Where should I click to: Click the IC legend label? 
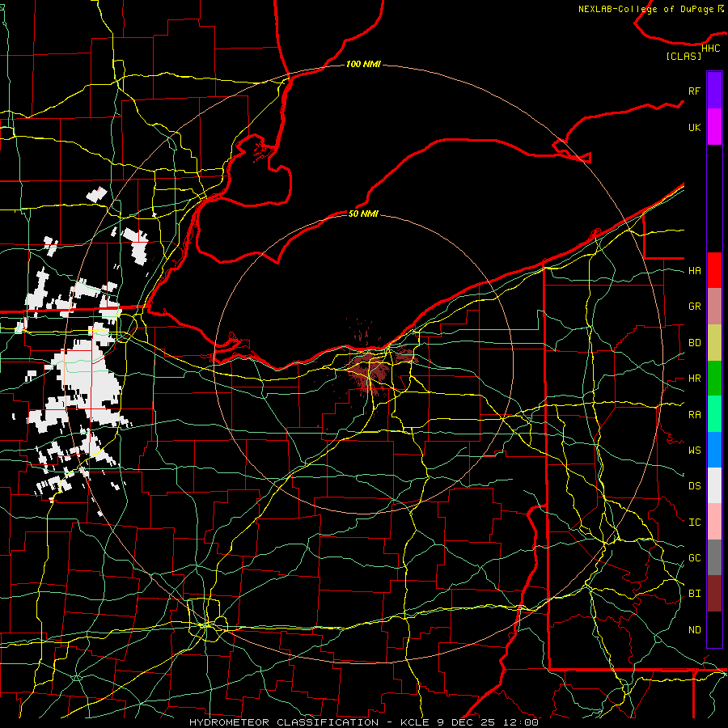[x=694, y=523]
